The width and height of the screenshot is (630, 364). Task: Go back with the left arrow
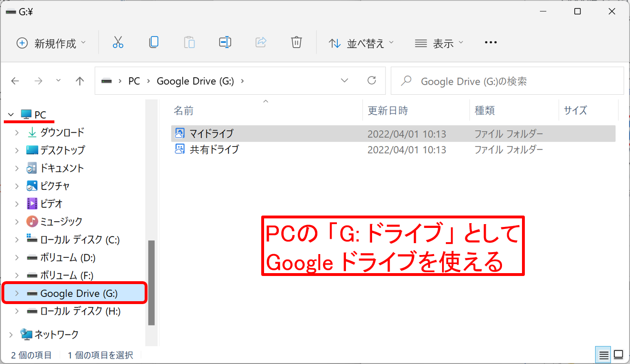point(15,81)
